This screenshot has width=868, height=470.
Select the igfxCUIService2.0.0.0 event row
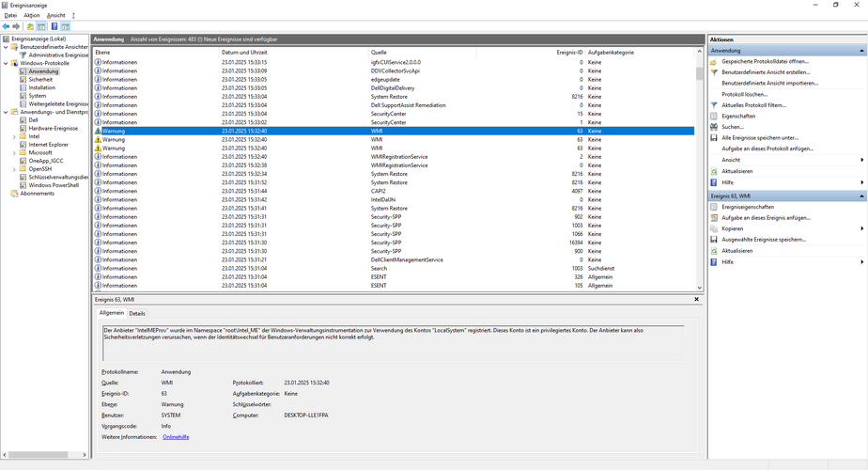click(x=394, y=62)
